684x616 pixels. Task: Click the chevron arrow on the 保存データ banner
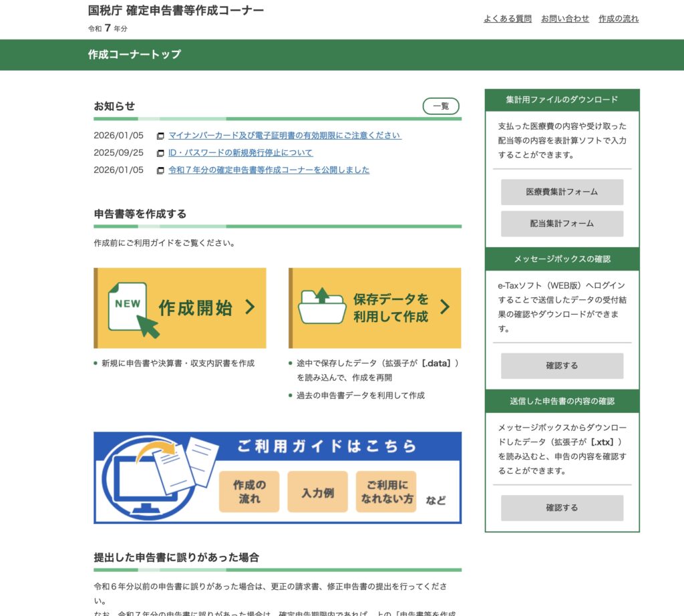pos(445,307)
